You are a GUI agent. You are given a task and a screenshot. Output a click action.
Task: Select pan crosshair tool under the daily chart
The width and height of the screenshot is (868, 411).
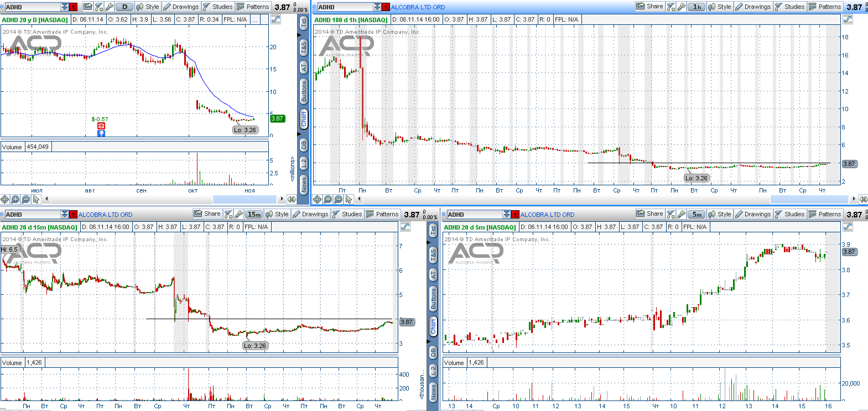(x=5, y=199)
